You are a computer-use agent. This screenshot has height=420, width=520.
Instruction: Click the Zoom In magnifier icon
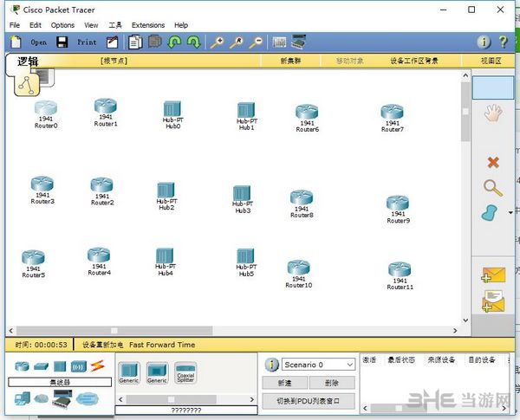coord(218,42)
